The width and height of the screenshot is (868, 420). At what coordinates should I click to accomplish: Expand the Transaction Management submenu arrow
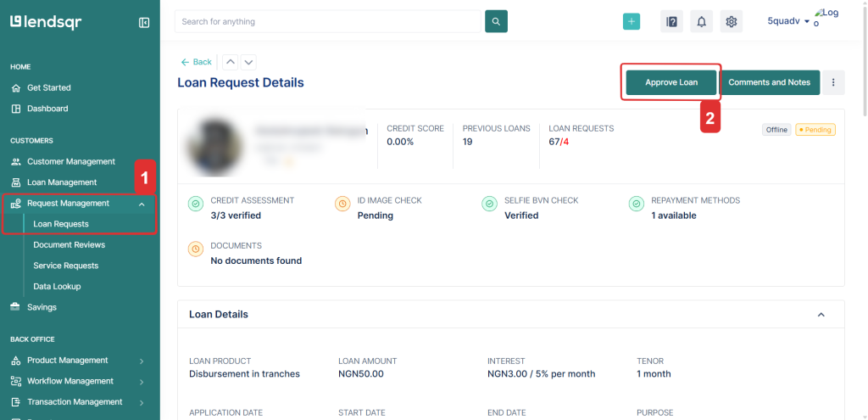point(142,403)
